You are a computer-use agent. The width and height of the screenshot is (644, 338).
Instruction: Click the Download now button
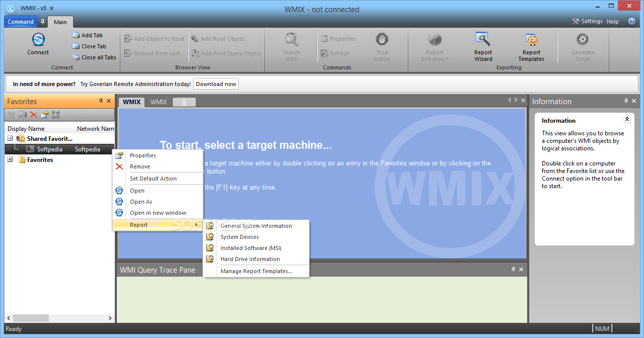216,84
